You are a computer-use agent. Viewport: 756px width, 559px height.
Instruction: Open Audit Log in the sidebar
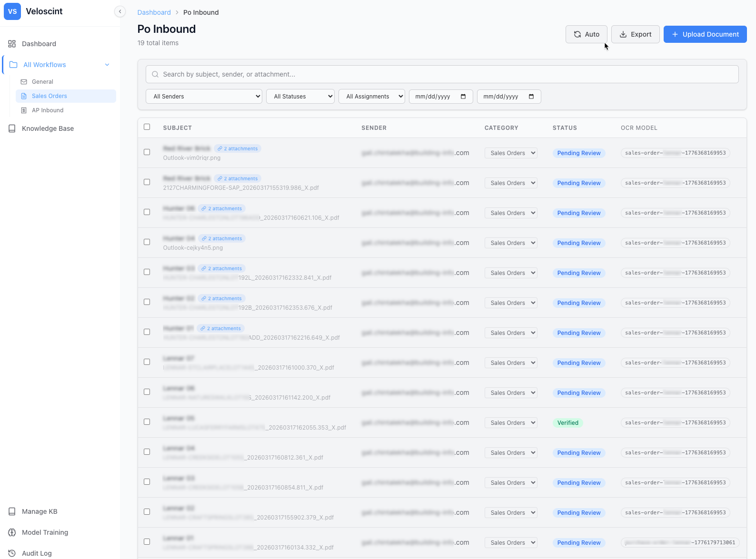pos(37,553)
